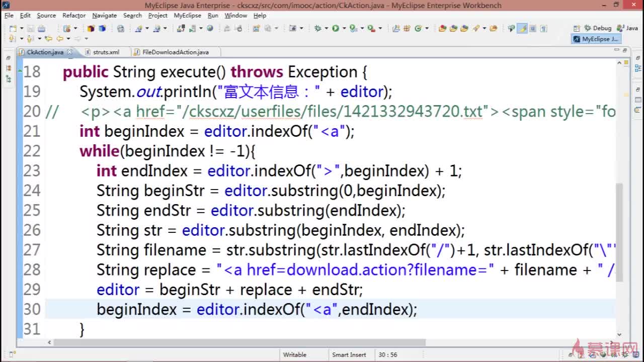
Task: Open the Window menu
Action: pos(235,16)
